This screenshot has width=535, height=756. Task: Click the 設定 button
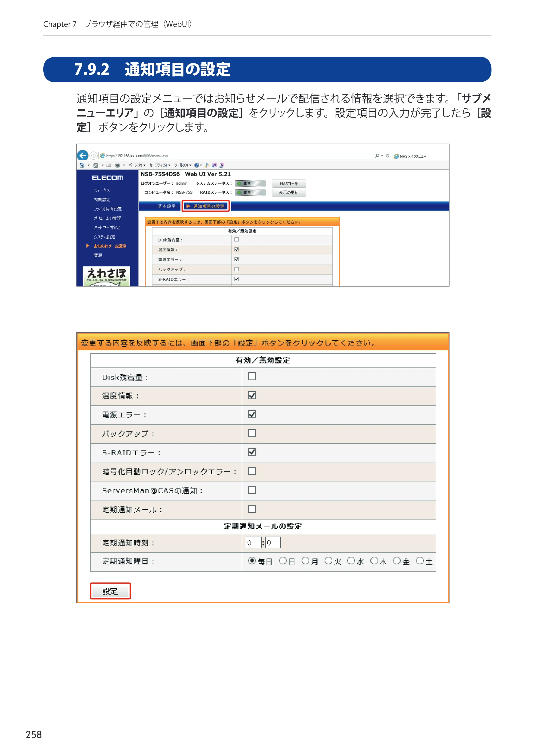pyautogui.click(x=110, y=591)
